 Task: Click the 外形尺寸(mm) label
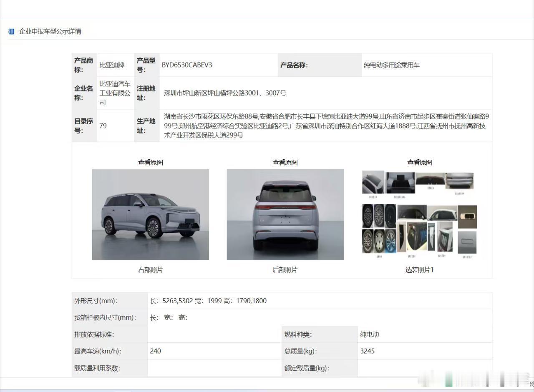(96, 301)
